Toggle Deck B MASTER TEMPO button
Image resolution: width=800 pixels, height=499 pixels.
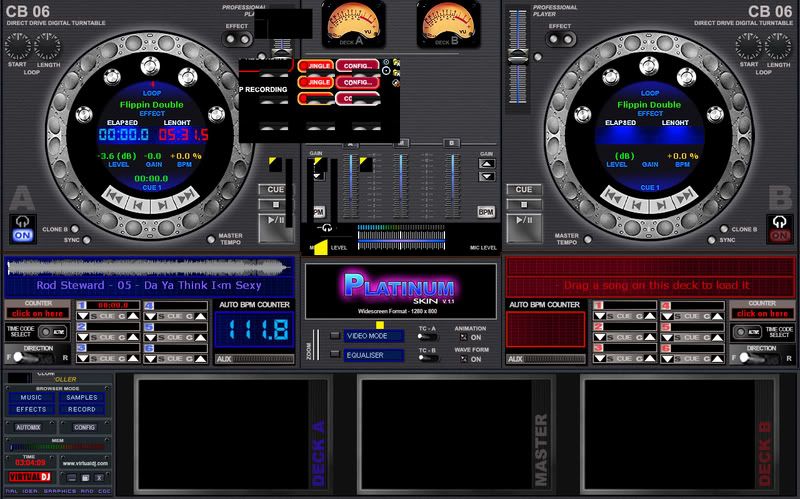pyautogui.click(x=588, y=239)
